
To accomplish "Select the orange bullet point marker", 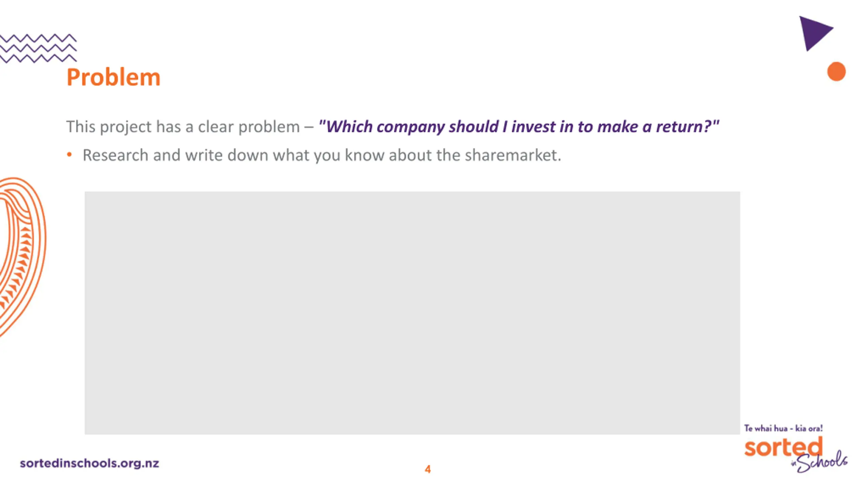I will pyautogui.click(x=70, y=155).
